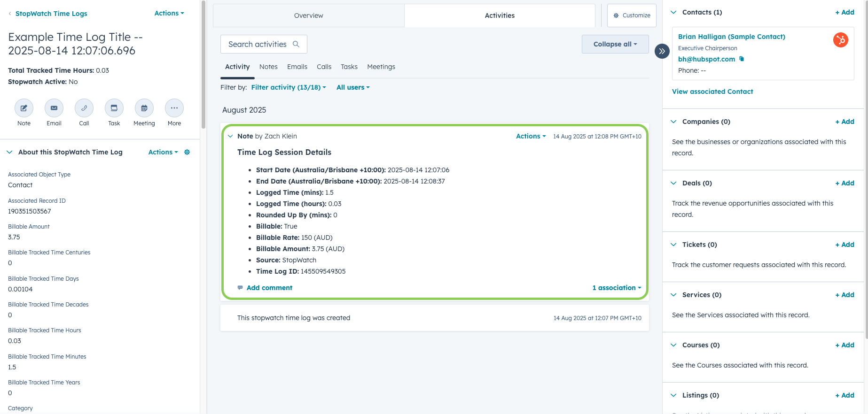Collapse the About this StopWatch Time Log section

coord(9,152)
